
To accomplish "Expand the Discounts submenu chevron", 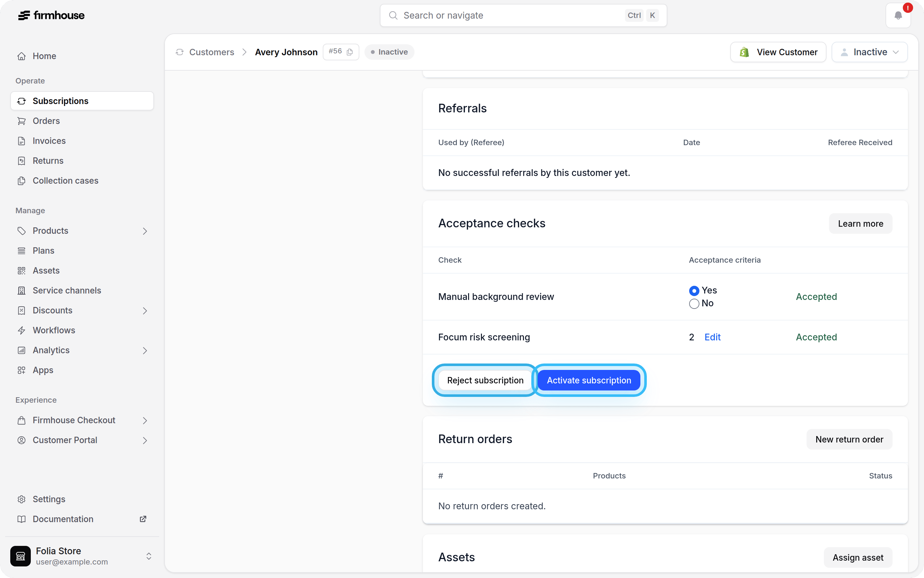I will click(x=145, y=311).
